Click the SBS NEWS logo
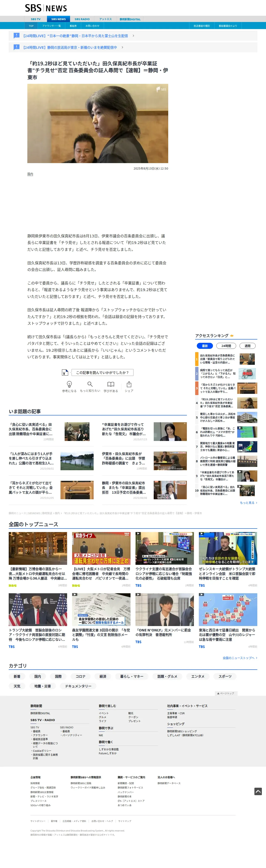This screenshot has height=868, width=266. (x=46, y=8)
